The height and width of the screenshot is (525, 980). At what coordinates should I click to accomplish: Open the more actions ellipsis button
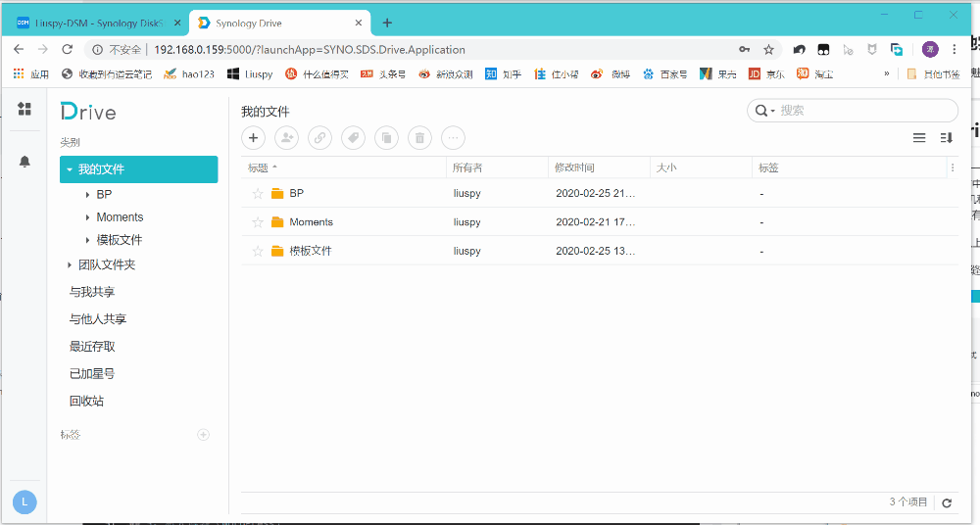[x=453, y=138]
